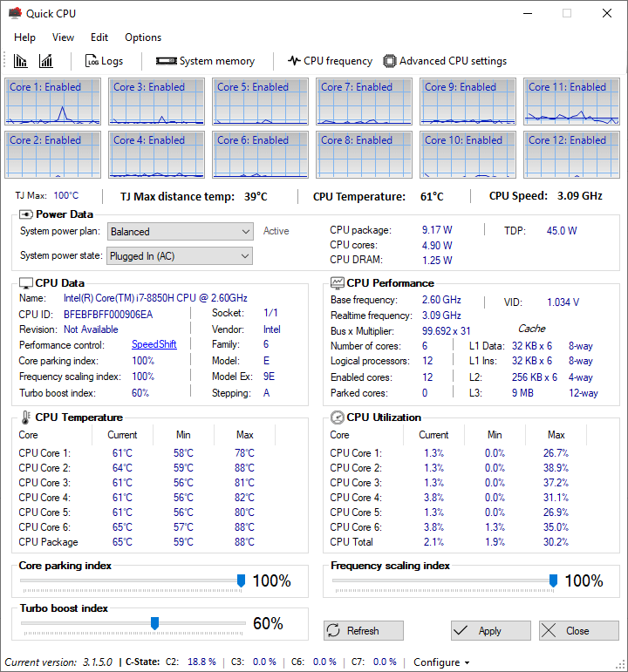Open the View menu
The height and width of the screenshot is (672, 628).
(x=63, y=37)
